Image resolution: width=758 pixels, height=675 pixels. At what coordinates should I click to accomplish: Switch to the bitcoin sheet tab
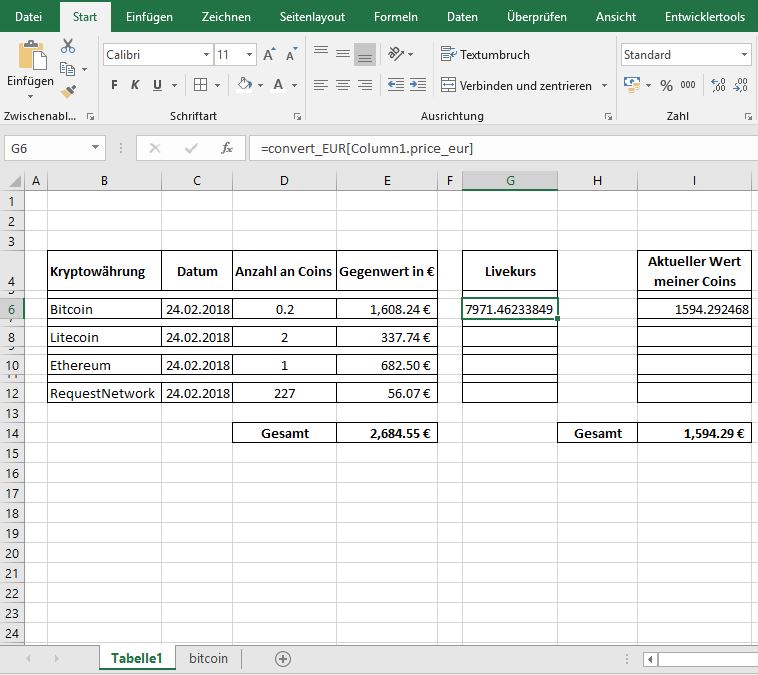[208, 658]
